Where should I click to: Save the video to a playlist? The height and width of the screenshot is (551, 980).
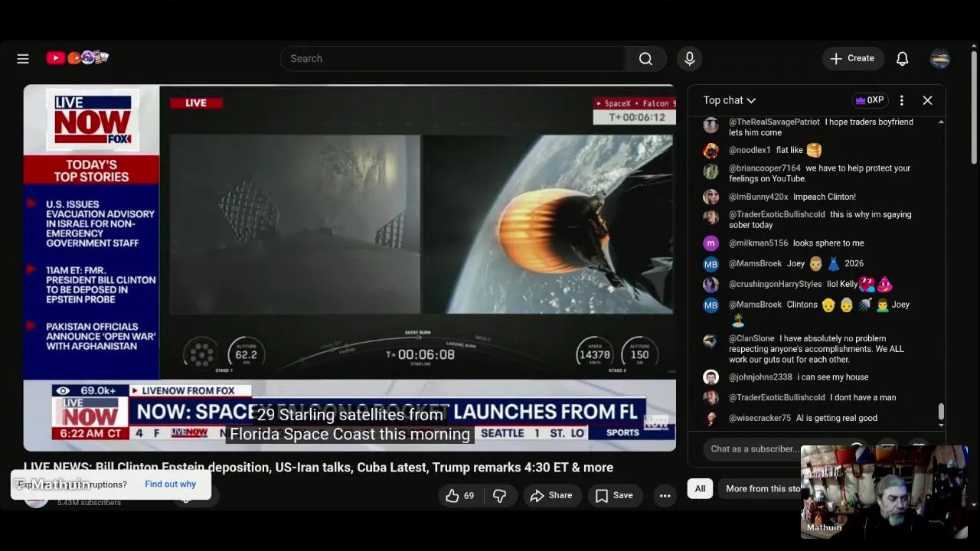pyautogui.click(x=615, y=496)
